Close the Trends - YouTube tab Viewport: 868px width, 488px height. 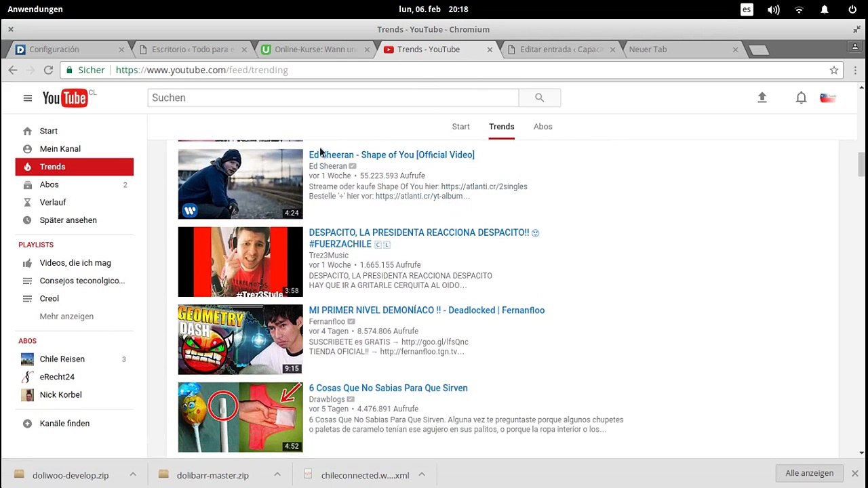click(x=490, y=49)
